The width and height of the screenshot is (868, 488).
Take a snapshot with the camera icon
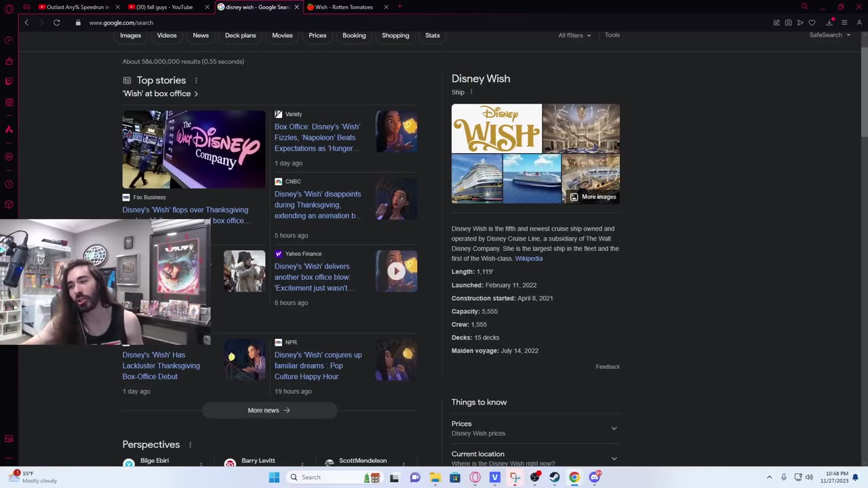[x=788, y=22]
